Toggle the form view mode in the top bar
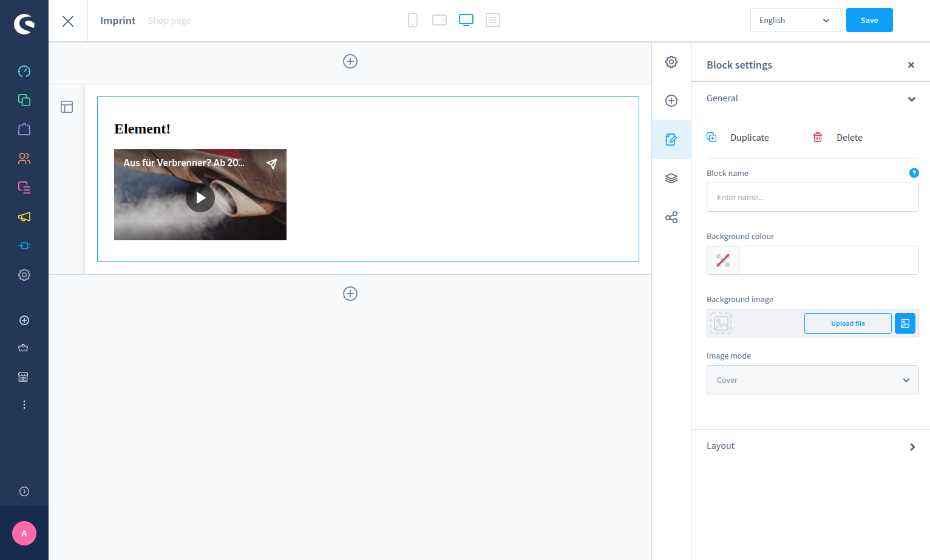 pos(492,20)
